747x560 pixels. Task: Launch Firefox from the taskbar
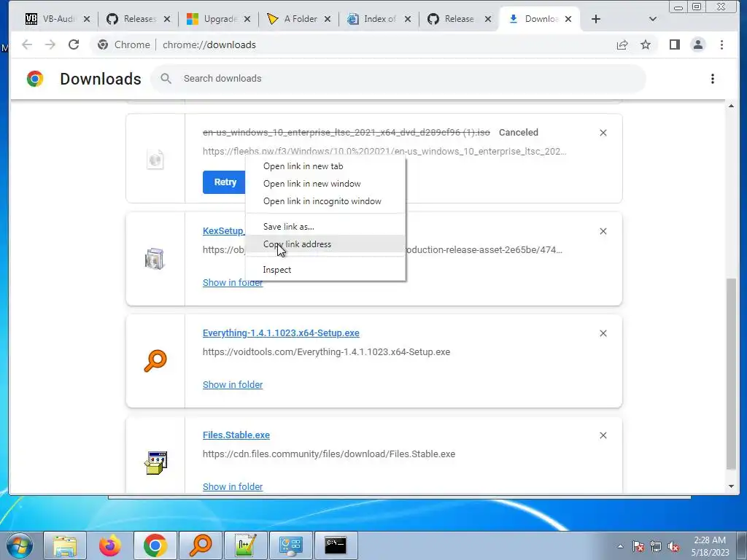tap(110, 545)
